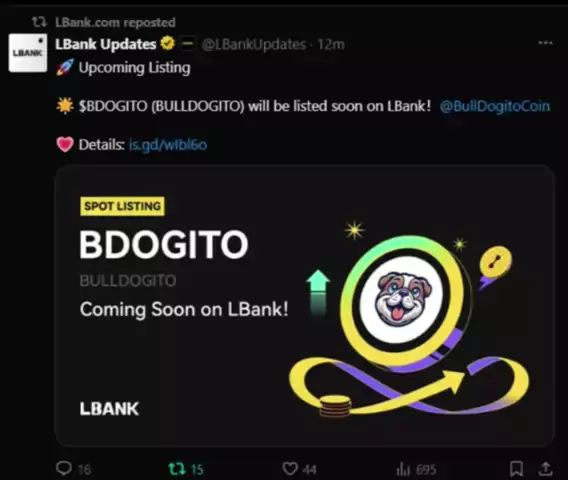This screenshot has width=568, height=480.
Task: Toggle the bookmark icon
Action: click(x=516, y=468)
